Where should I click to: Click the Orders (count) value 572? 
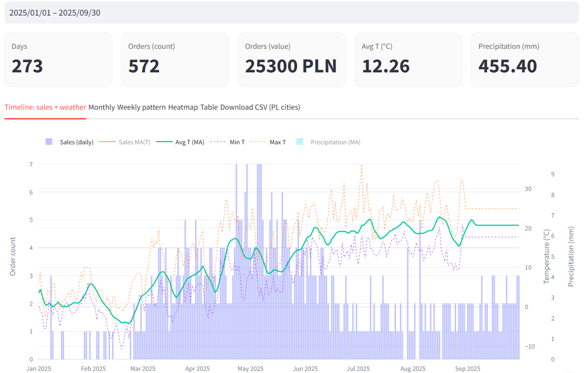(x=144, y=66)
